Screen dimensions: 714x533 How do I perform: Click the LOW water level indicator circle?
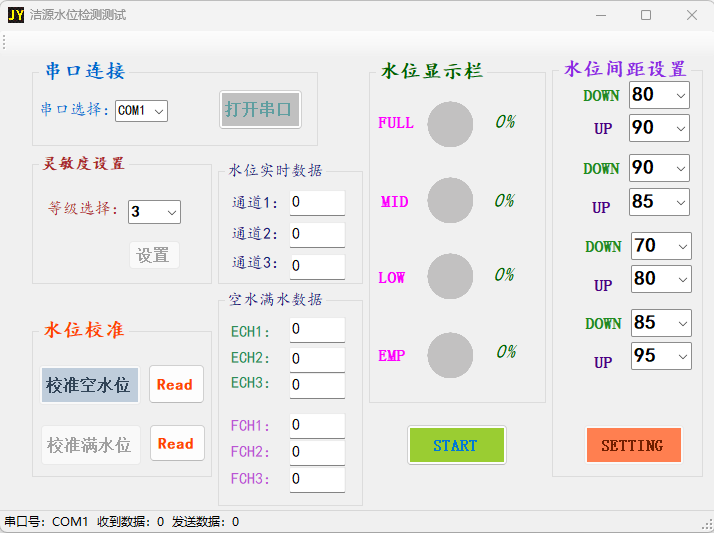pyautogui.click(x=450, y=277)
